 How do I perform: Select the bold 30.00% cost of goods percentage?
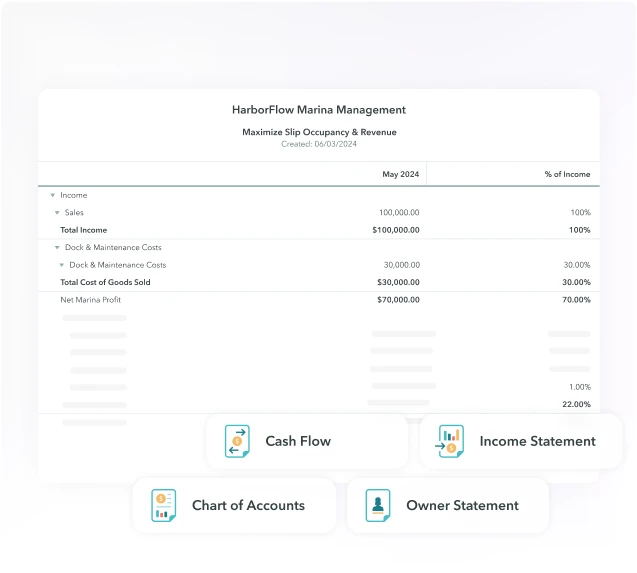[576, 282]
